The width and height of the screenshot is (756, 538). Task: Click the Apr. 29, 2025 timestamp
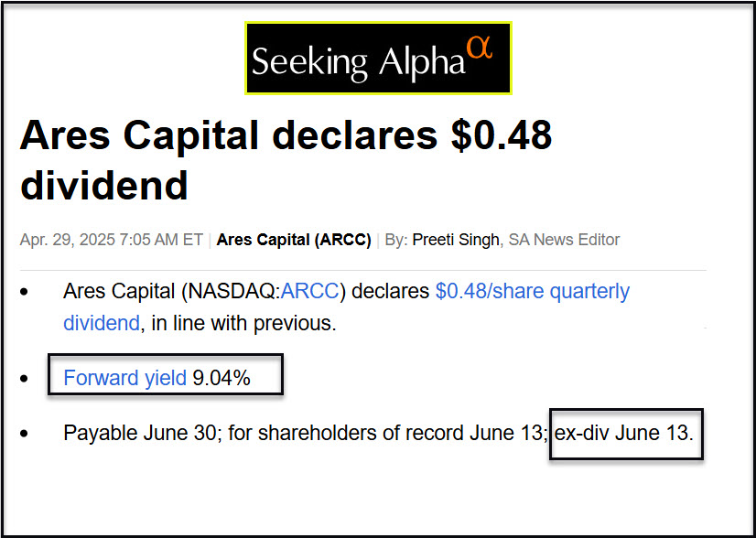point(111,240)
